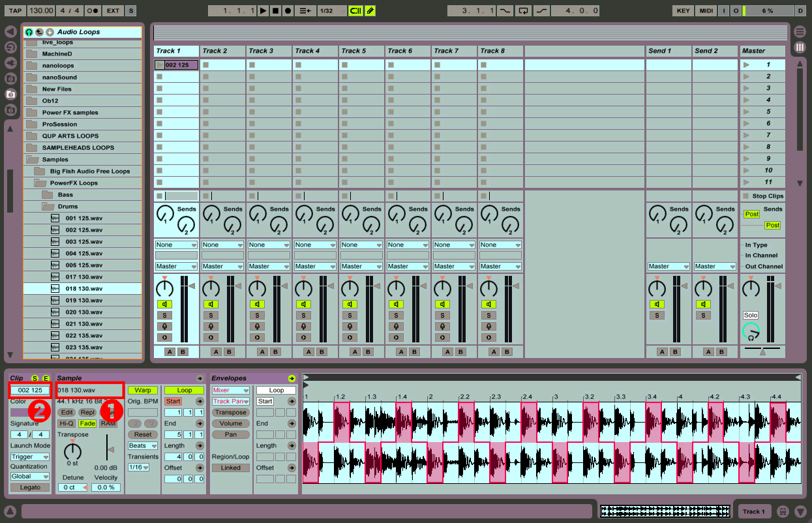This screenshot has width=812, height=523.
Task: Click the Volume envelope button
Action: point(231,423)
